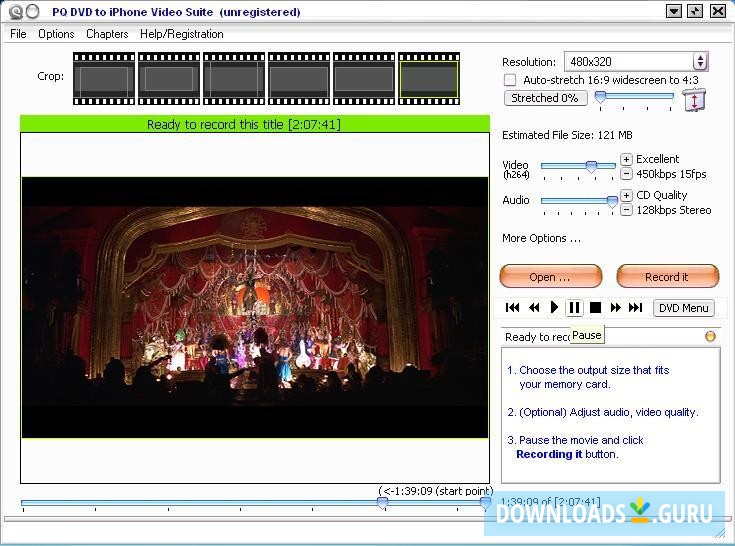Skip to next chapter
Image resolution: width=735 pixels, height=546 pixels.
tap(636, 307)
